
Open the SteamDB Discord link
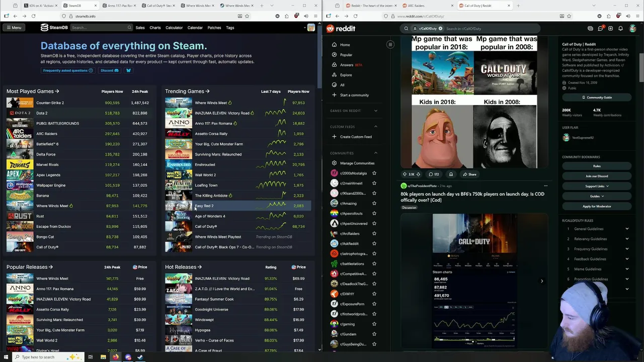(109, 70)
